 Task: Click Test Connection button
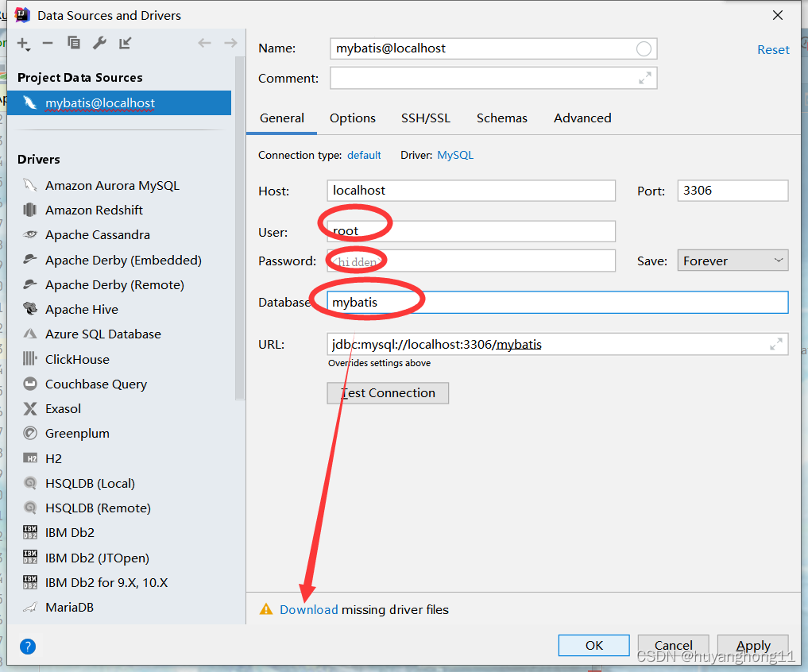[388, 393]
